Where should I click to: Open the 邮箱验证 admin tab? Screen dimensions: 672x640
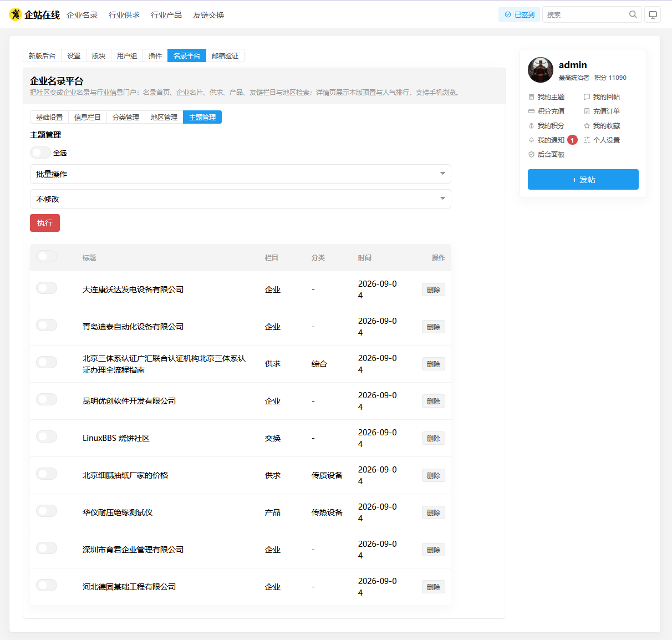point(225,56)
